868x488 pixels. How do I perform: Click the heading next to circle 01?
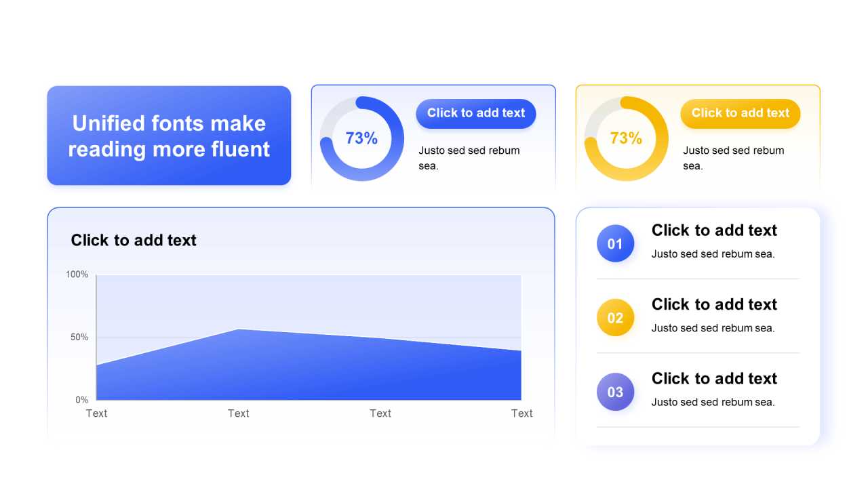714,230
